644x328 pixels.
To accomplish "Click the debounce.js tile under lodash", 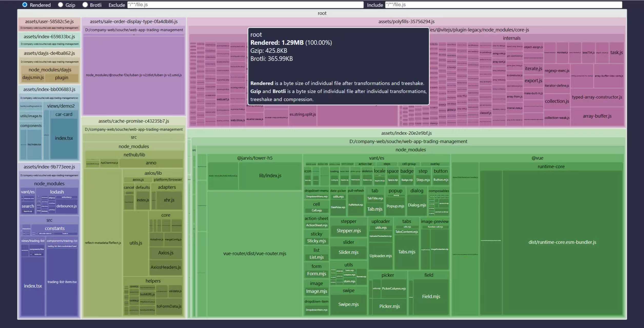I will [x=66, y=206].
